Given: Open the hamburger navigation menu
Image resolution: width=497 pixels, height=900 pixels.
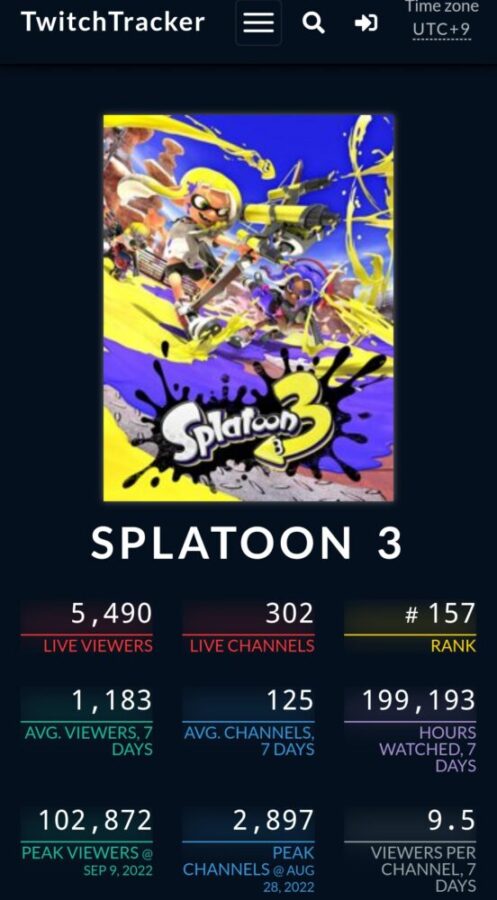Looking at the screenshot, I should [x=258, y=23].
